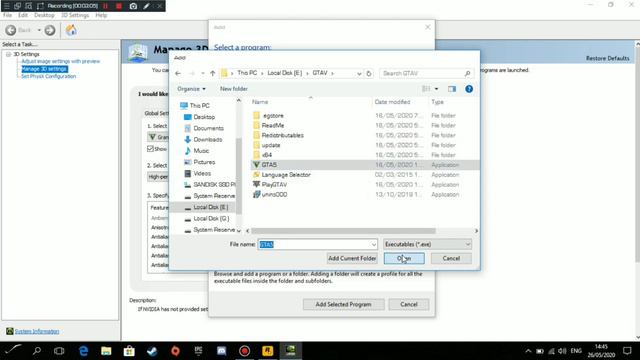Click taskbar search magnifier
640x360 pixels.
coord(37,351)
